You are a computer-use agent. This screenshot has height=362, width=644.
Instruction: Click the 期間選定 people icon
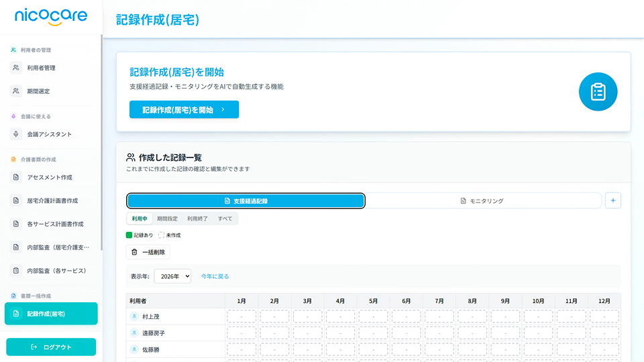click(16, 91)
